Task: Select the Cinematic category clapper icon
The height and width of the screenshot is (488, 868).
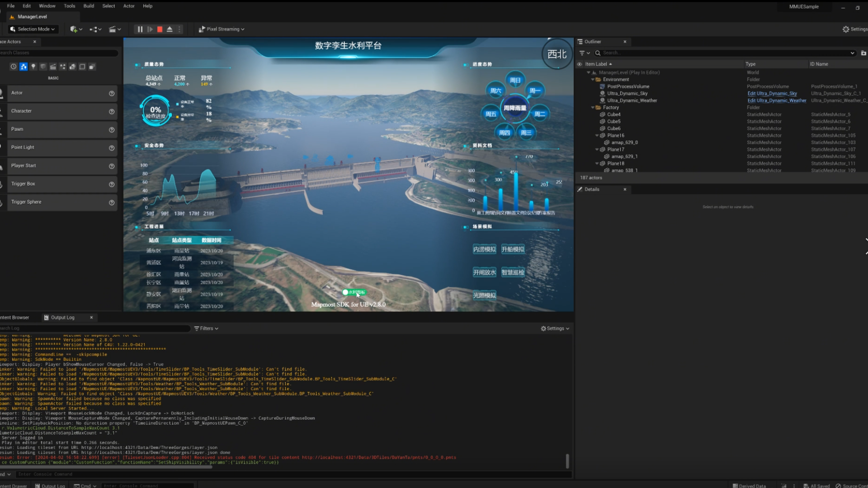Action: (x=53, y=66)
